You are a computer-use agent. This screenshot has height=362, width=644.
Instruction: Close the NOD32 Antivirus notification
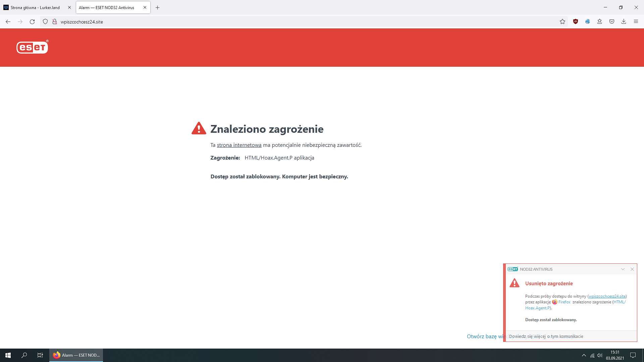tap(632, 269)
